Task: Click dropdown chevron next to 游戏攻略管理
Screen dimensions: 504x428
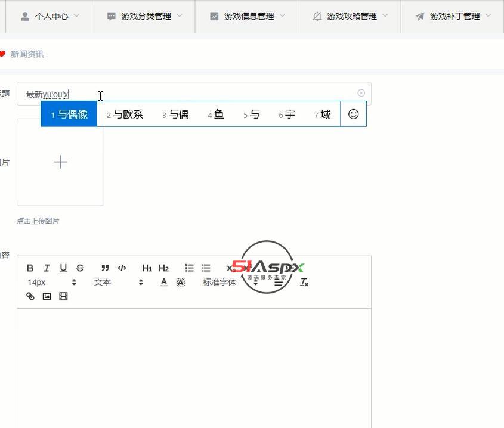Action: tap(385, 15)
